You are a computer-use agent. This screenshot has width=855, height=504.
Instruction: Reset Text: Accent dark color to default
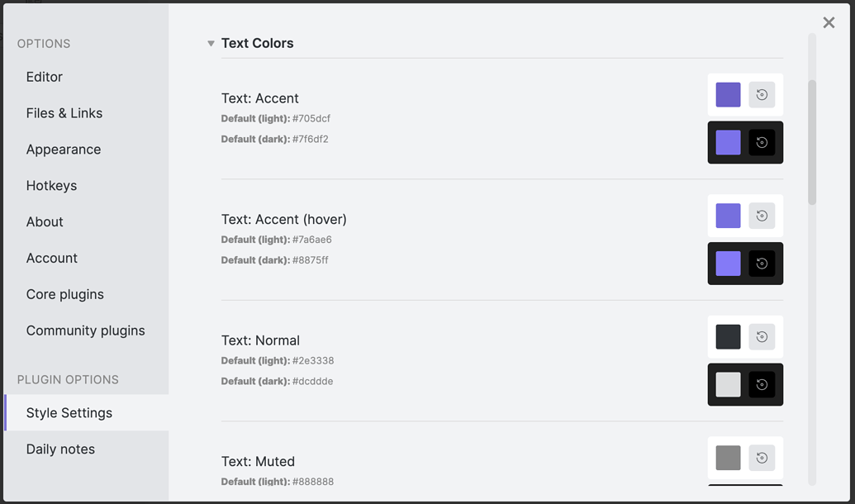click(762, 142)
